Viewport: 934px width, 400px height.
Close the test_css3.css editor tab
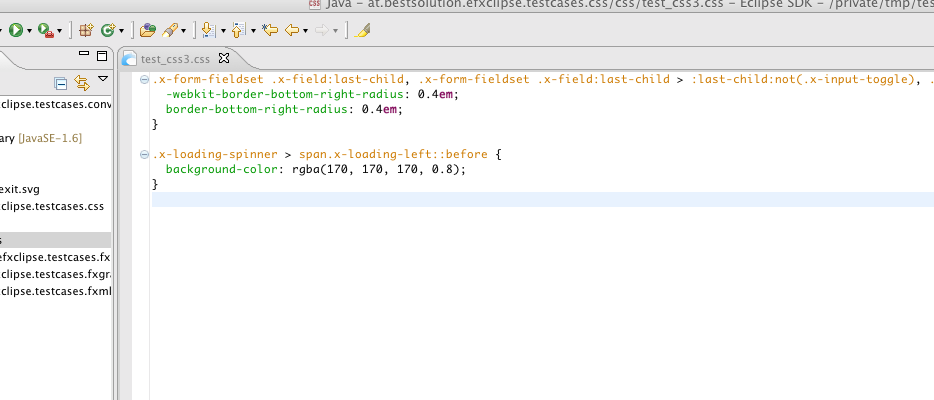[x=224, y=58]
